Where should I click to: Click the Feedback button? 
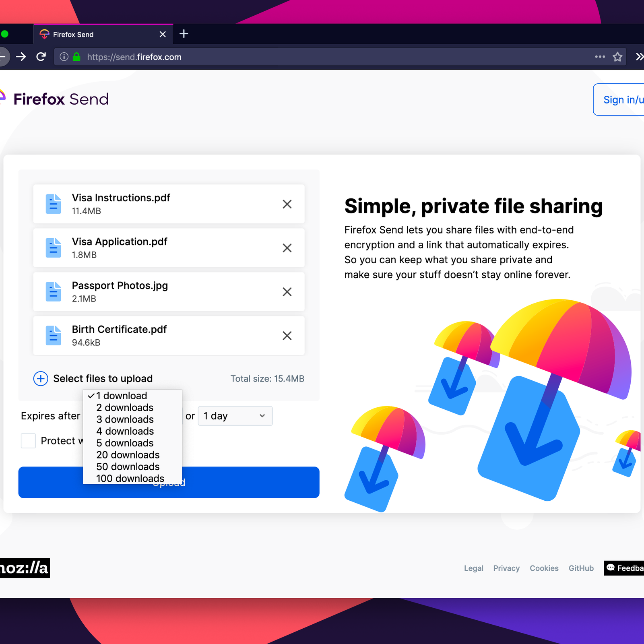click(624, 568)
